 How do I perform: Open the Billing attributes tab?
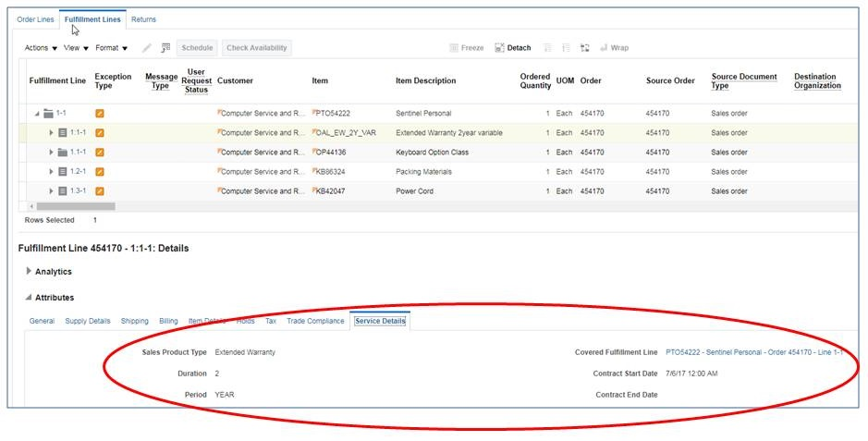168,321
